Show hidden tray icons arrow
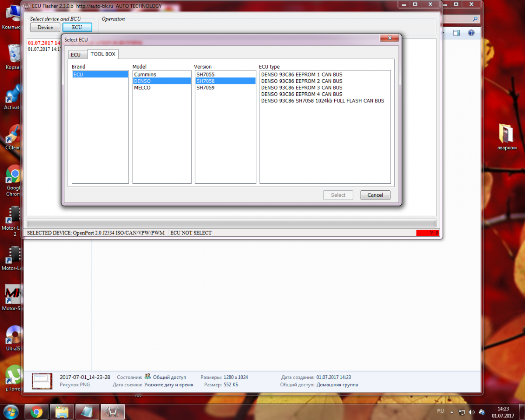Screen dimensions: 525x420 (451, 412)
